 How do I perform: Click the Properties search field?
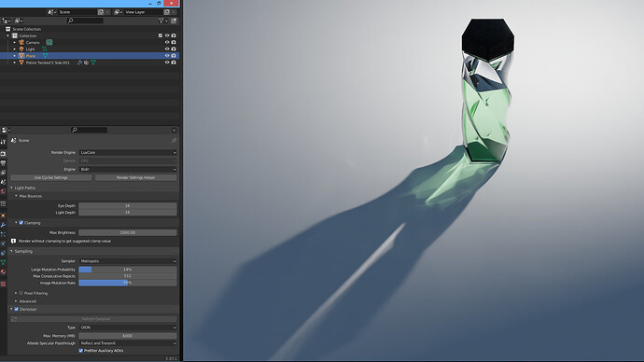[x=89, y=130]
